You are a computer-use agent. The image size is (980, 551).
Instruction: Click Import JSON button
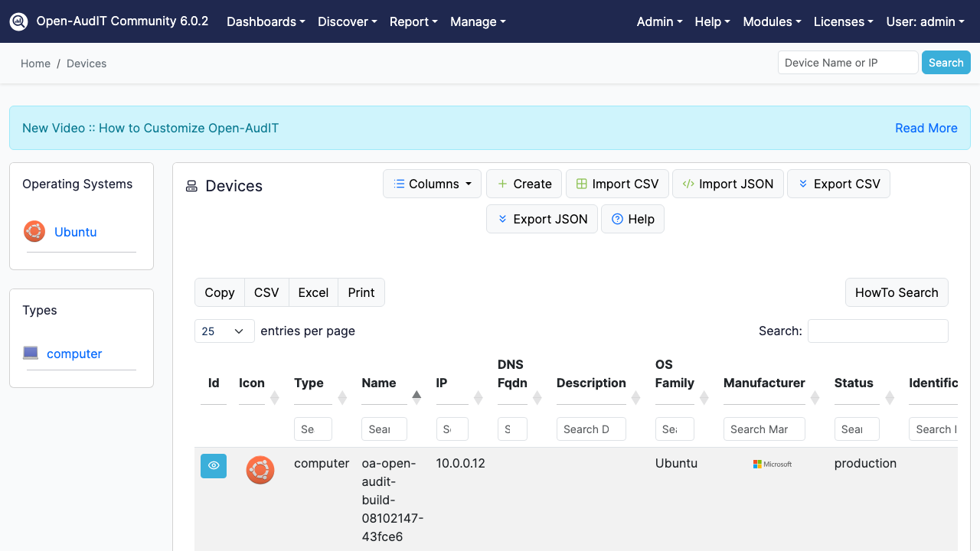click(x=728, y=184)
